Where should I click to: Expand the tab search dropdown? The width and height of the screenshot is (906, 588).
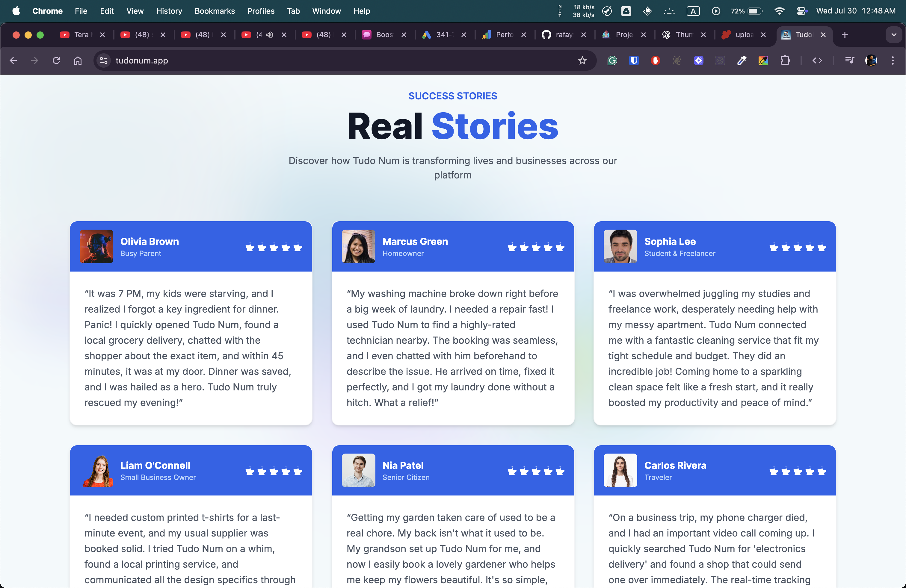[x=893, y=35]
